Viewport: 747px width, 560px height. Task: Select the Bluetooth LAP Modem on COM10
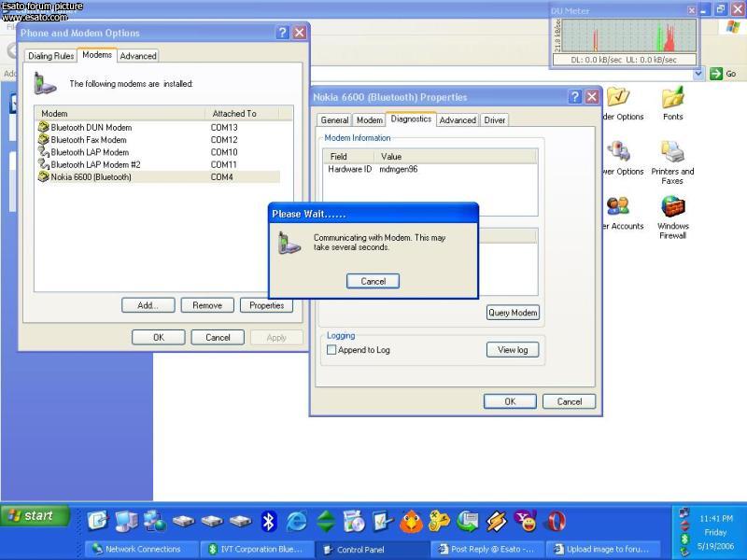(158, 152)
